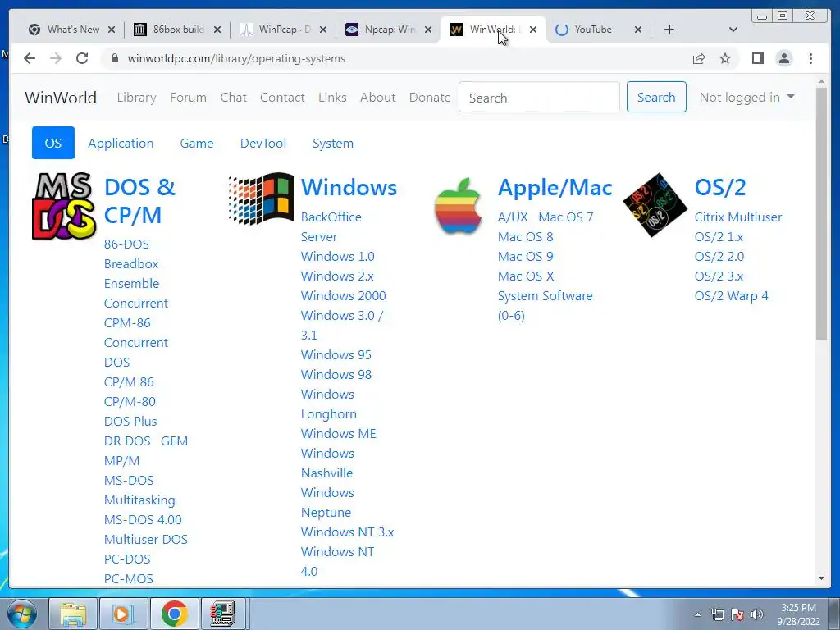This screenshot has width=840, height=630.
Task: Click the MS-DOS logo image
Action: coord(64,206)
